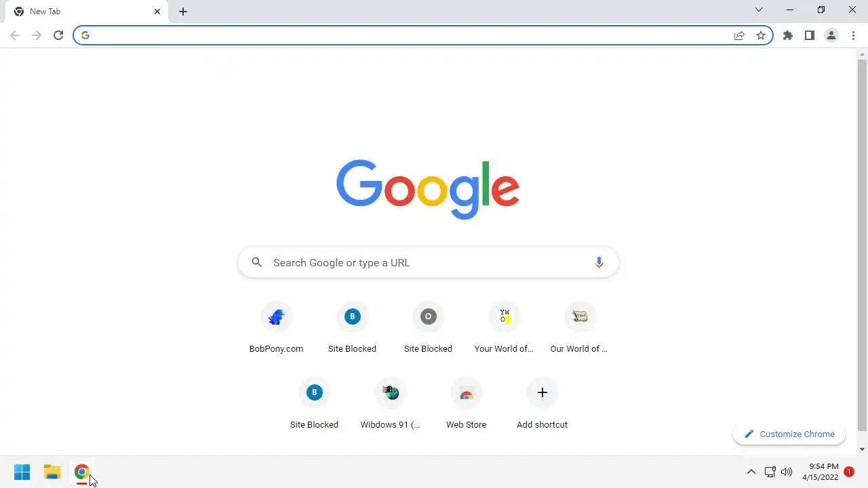
Task: Open the BobPony.com shortcut
Action: 276,327
